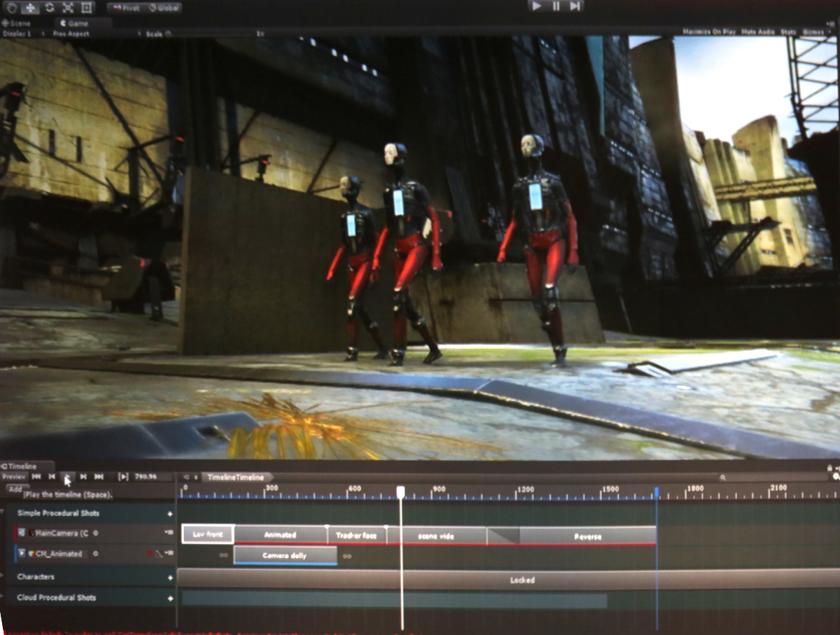
Task: Click the 790.96 frame number field
Action: pyautogui.click(x=152, y=477)
